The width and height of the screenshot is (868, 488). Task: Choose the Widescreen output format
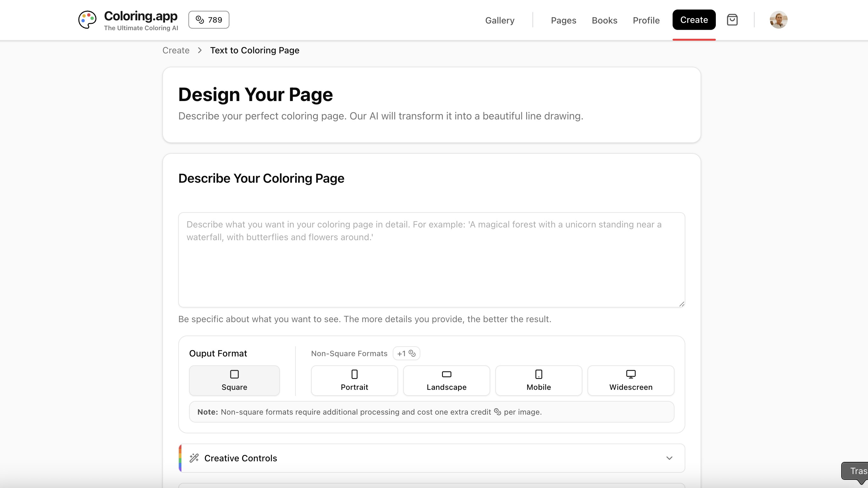pyautogui.click(x=630, y=381)
